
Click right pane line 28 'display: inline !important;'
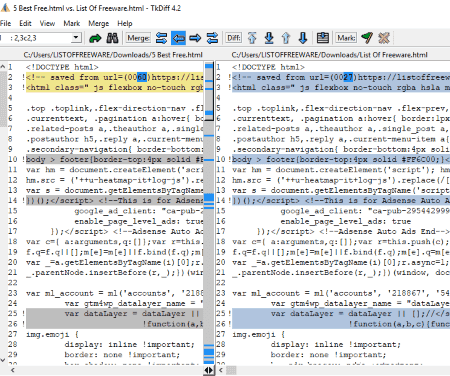pyautogui.click(x=336, y=345)
